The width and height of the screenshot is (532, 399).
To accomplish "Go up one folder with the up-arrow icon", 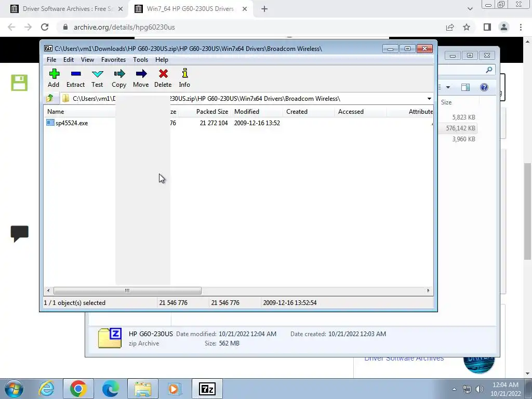I will point(50,98).
